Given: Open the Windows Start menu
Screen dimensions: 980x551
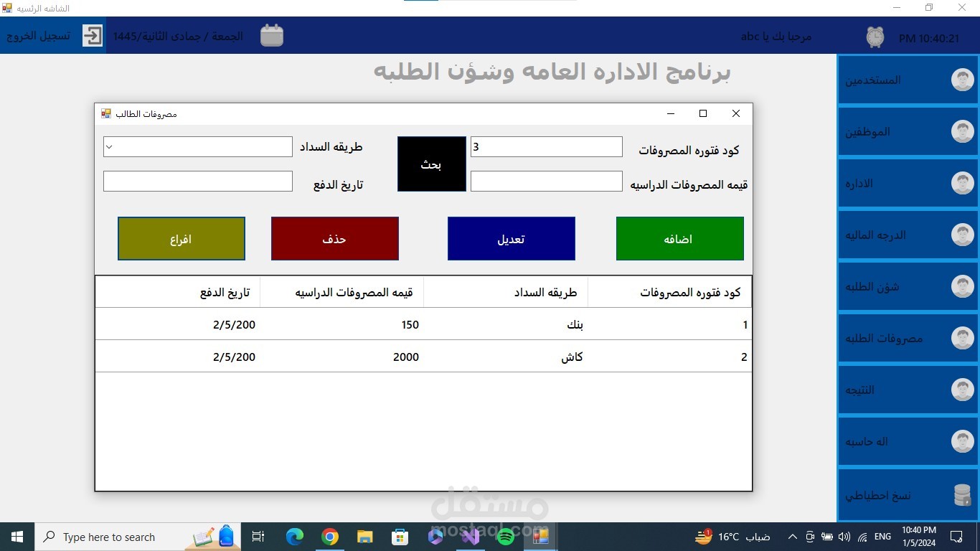Looking at the screenshot, I should [x=17, y=537].
